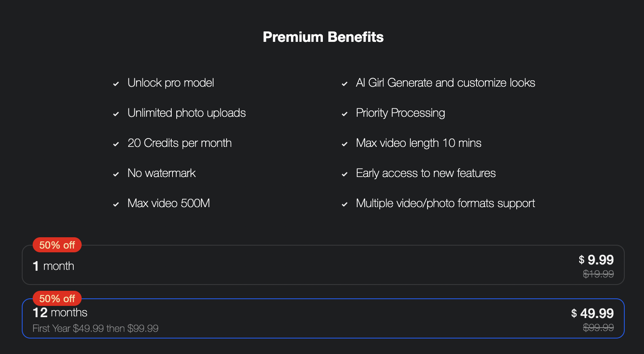Select the 12 months plan option
The image size is (644, 354).
click(322, 319)
